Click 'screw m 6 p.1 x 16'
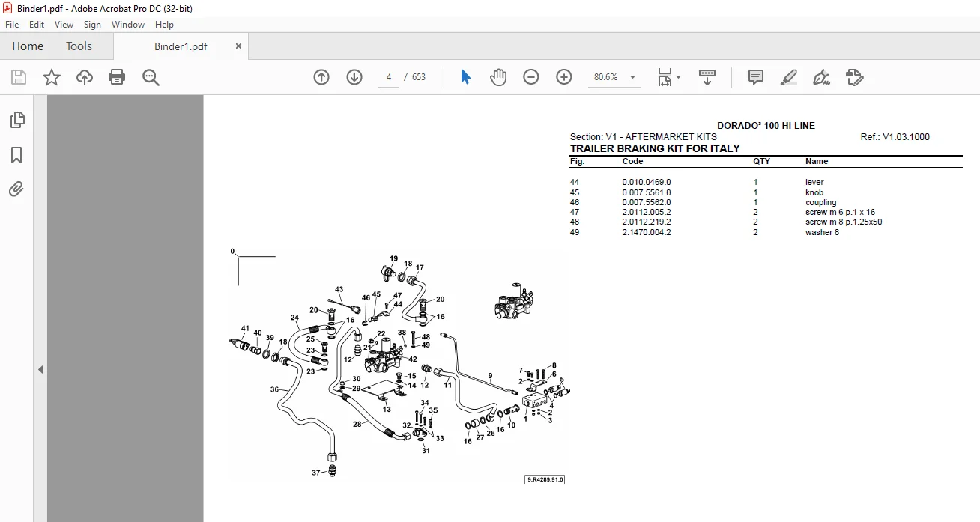The width and height of the screenshot is (980, 522). click(840, 212)
